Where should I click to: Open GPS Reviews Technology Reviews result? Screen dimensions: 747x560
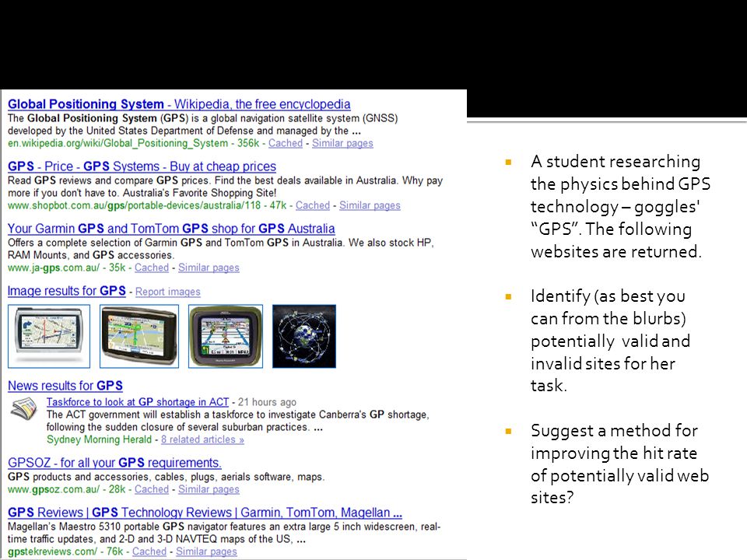coord(205,513)
